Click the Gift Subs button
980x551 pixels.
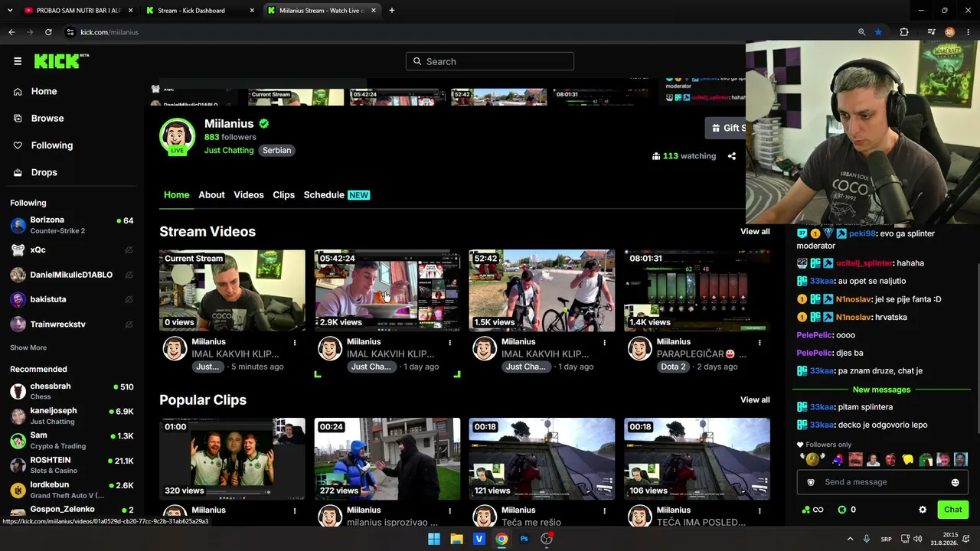tap(726, 128)
